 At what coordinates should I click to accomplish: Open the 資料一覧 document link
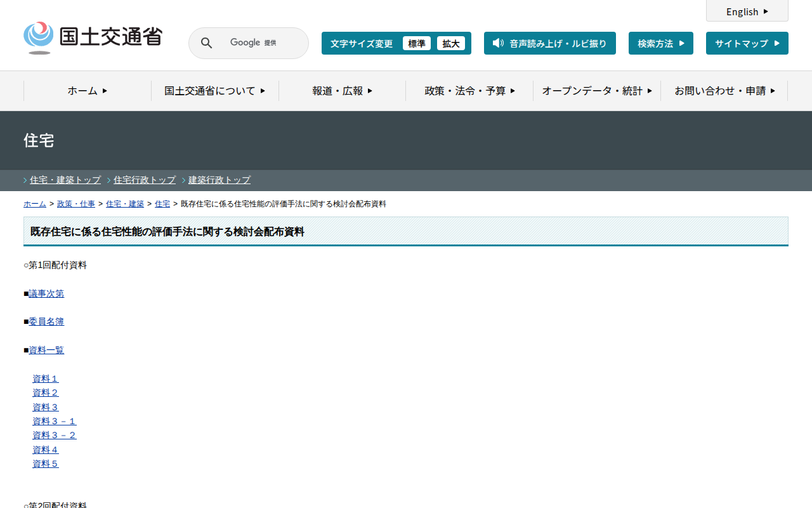[x=46, y=350]
